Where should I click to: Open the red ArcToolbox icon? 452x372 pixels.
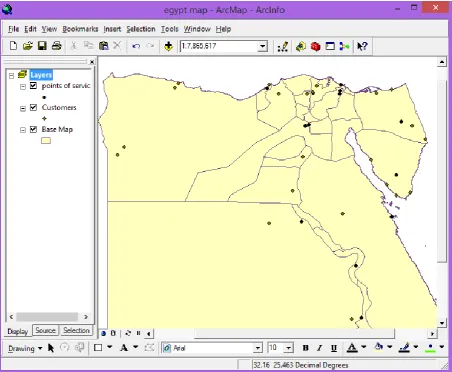point(315,46)
